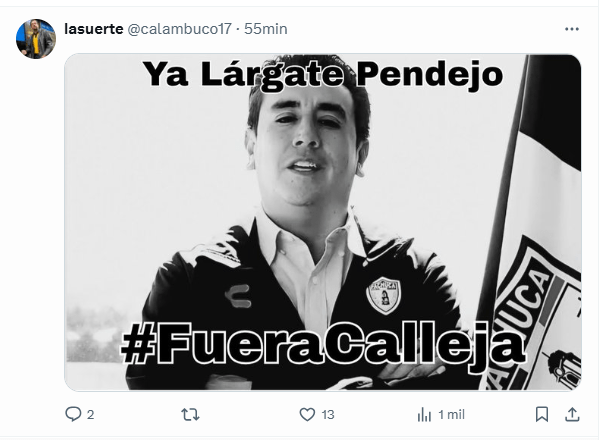Click the 'Ya Lárgate Pendejo' caption on the image
Image resolution: width=603 pixels, height=440 pixels.
point(323,75)
